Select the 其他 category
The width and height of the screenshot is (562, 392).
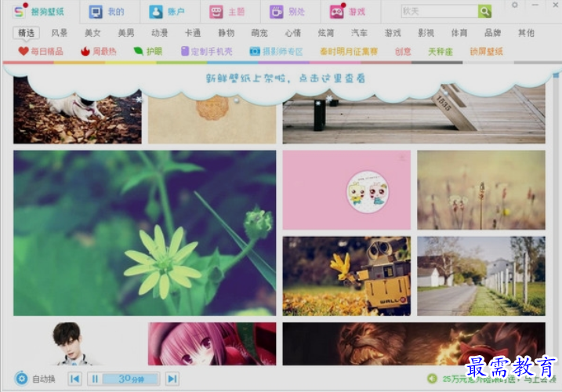pyautogui.click(x=526, y=33)
